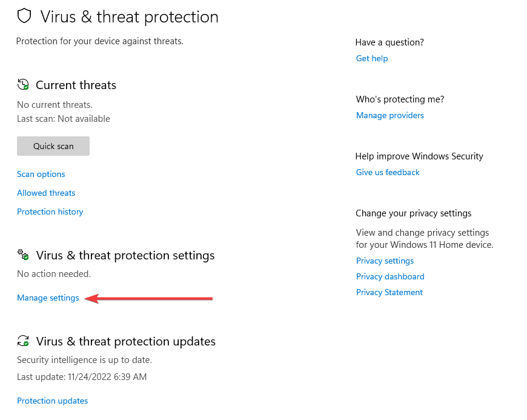Open Scan options
The width and height of the screenshot is (527, 420).
click(41, 174)
